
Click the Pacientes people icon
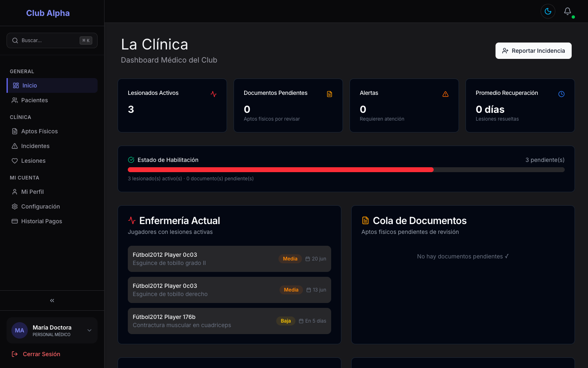tap(15, 100)
